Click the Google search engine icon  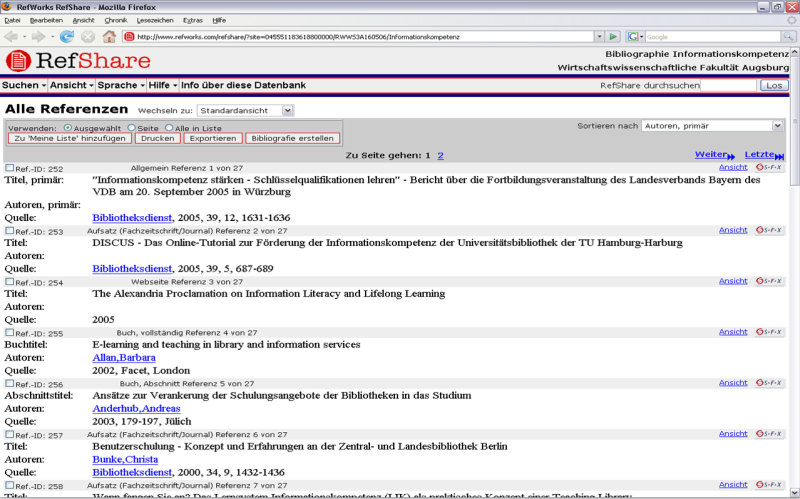tap(632, 37)
